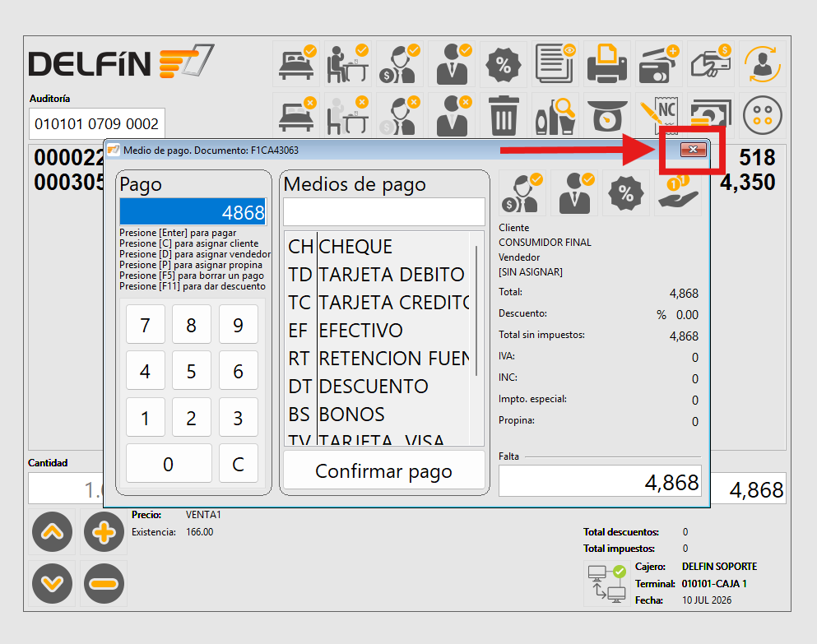Tap keypad digit 8
The width and height of the screenshot is (817, 644).
[x=191, y=325]
